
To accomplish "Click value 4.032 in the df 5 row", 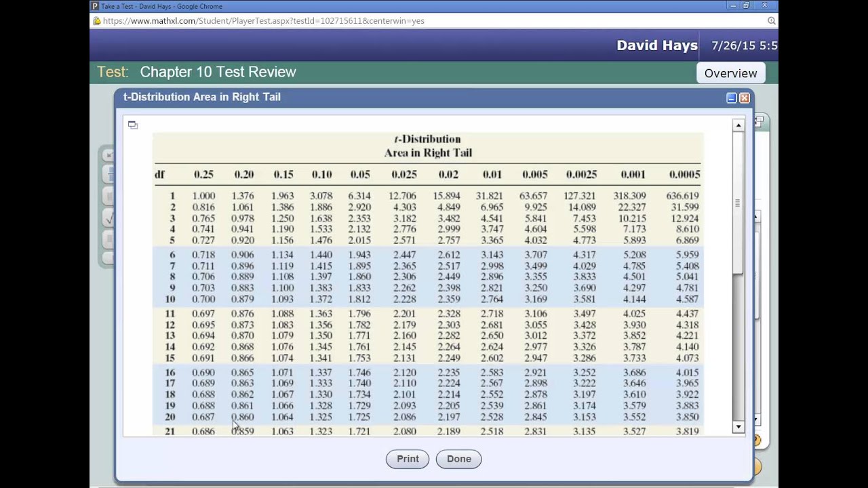I will [536, 241].
